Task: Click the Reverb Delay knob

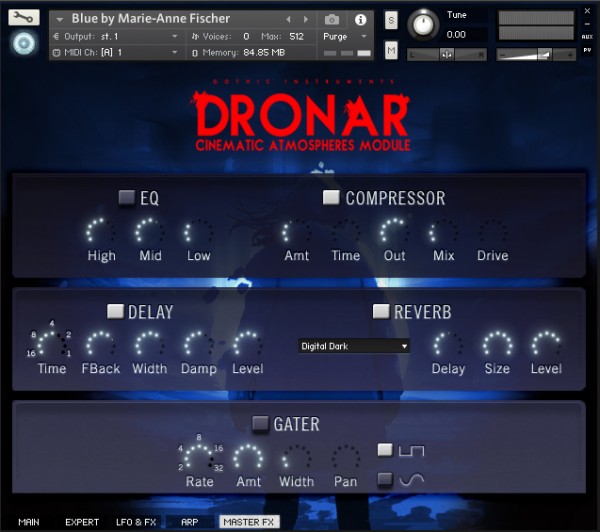Action: [x=448, y=345]
